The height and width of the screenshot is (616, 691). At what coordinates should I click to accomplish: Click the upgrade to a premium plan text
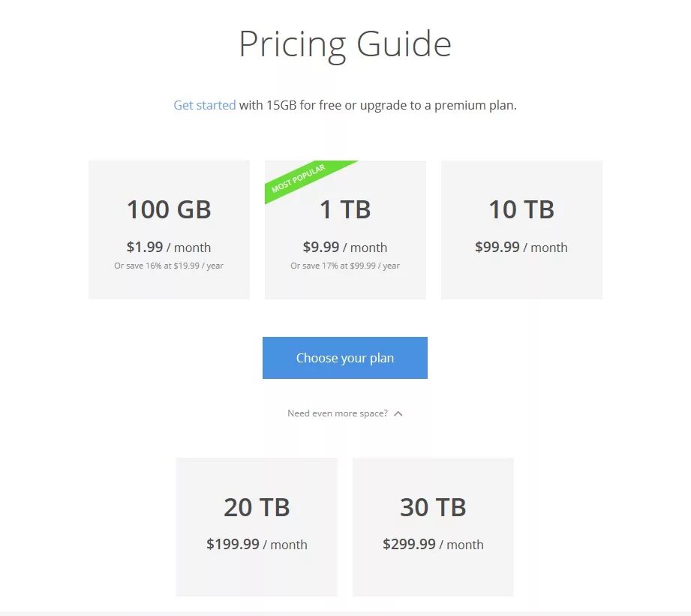pyautogui.click(x=438, y=105)
